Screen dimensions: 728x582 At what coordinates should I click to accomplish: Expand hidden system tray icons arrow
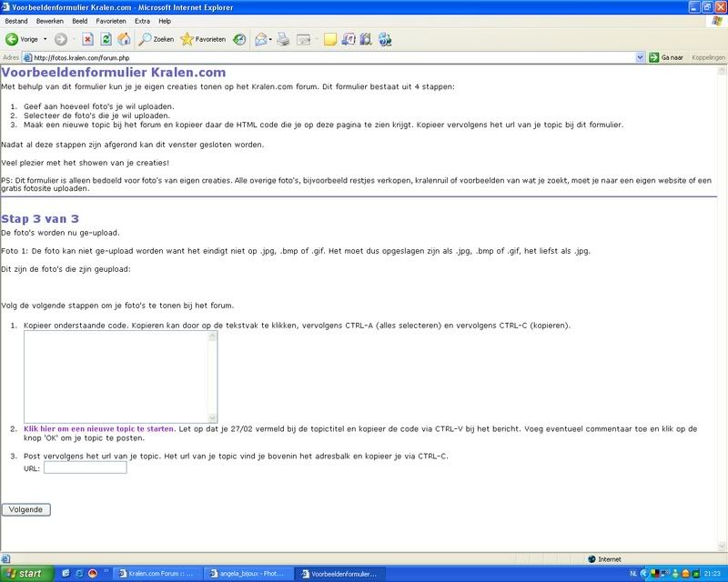click(x=643, y=574)
